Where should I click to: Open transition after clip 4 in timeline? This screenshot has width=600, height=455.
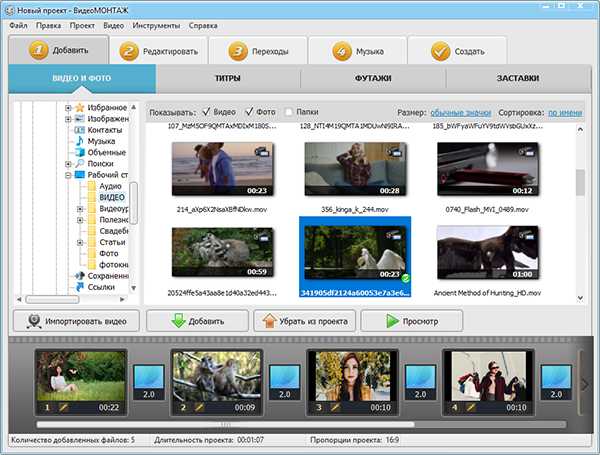click(556, 382)
